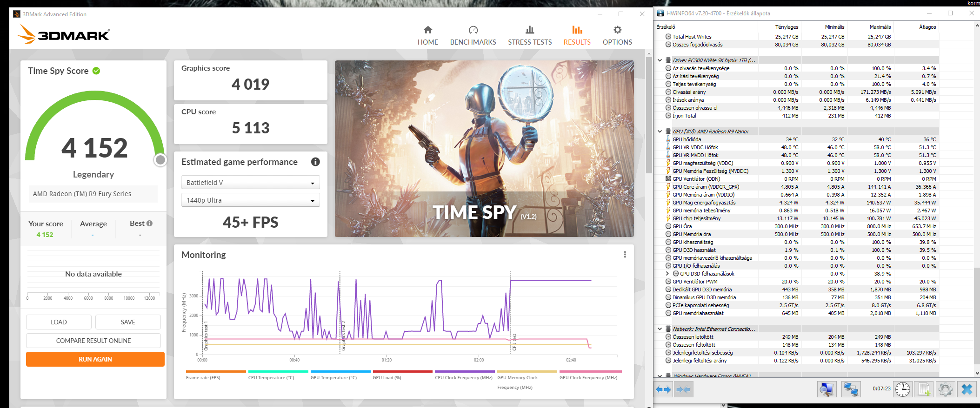Click the Time Spy preview image
980x408 pixels.
(x=484, y=149)
